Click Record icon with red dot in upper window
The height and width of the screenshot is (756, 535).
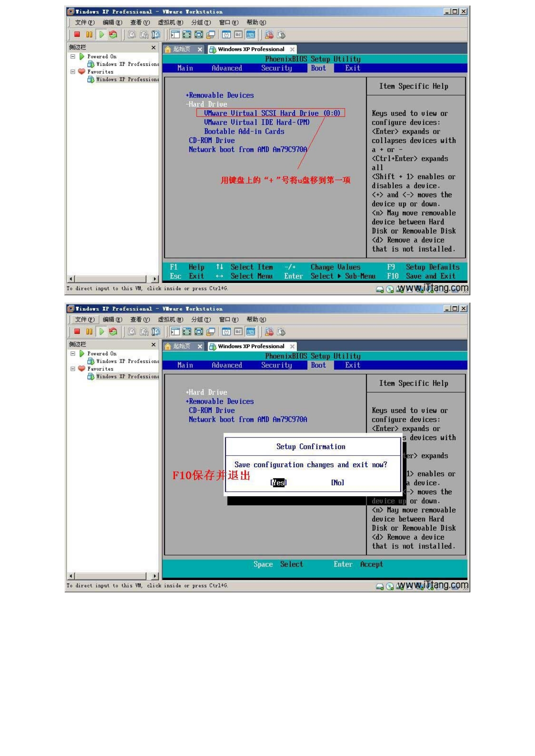click(x=269, y=34)
